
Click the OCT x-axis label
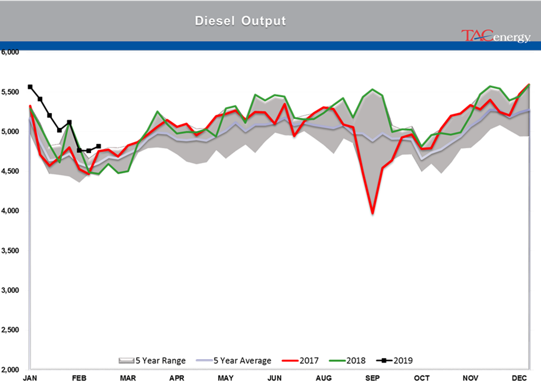click(x=422, y=378)
